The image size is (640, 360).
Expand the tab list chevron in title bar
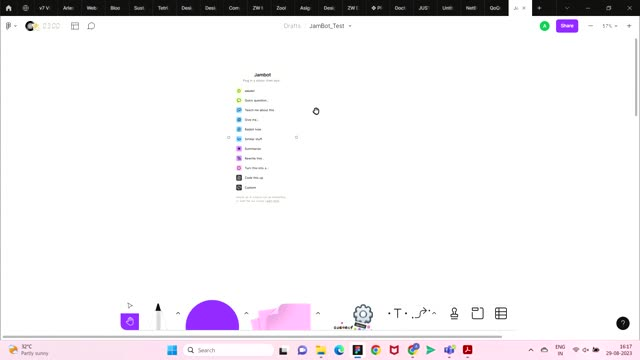click(567, 8)
